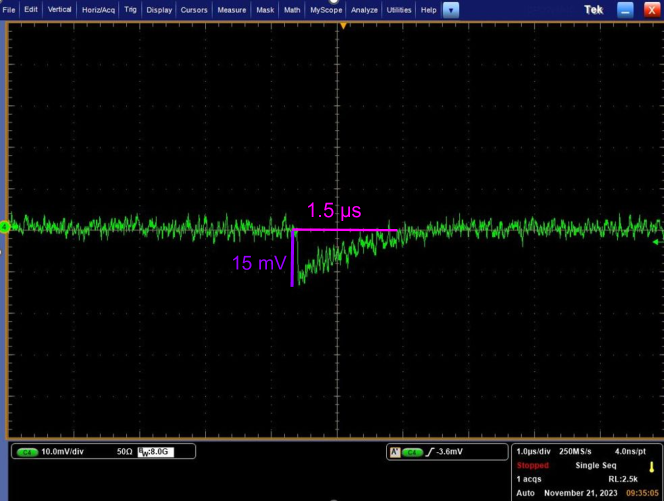Open the Trig menu
This screenshot has height=502, width=664.
130,9
